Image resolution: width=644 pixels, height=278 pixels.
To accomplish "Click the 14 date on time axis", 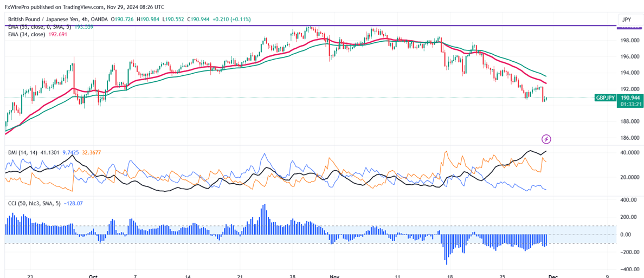I will pyautogui.click(x=187, y=276).
